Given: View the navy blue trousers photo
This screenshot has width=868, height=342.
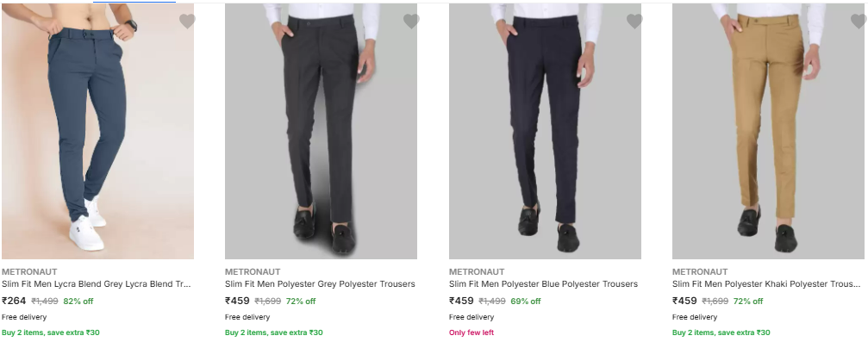Looking at the screenshot, I should [x=545, y=131].
